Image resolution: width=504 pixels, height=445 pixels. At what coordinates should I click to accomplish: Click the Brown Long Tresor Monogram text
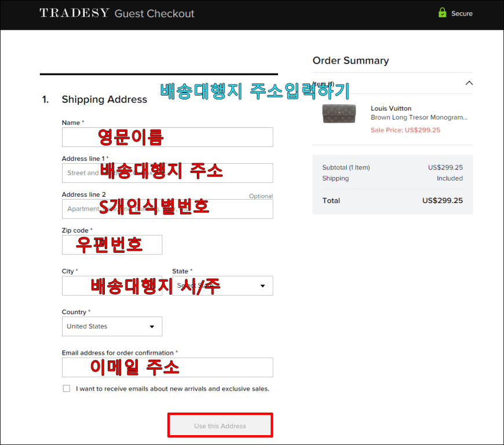tap(419, 117)
